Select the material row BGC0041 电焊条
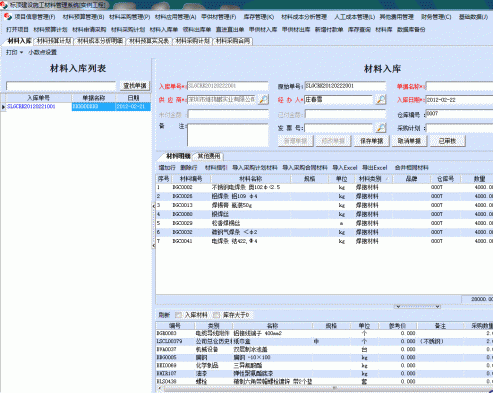Viewport: 493px width, 393px height. (x=324, y=241)
